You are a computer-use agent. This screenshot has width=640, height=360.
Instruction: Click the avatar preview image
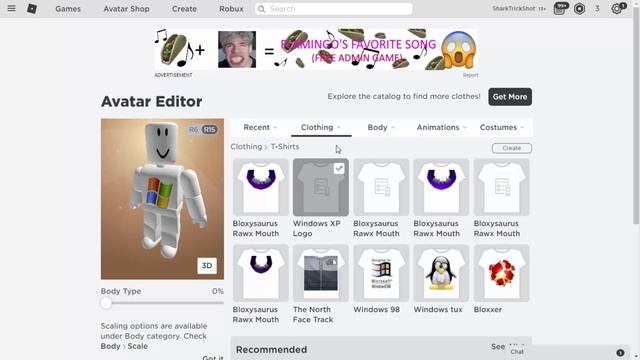click(x=162, y=199)
